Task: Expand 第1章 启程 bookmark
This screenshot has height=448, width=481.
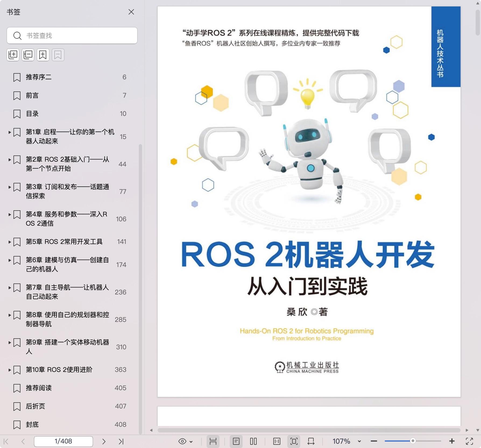Action: coord(10,132)
